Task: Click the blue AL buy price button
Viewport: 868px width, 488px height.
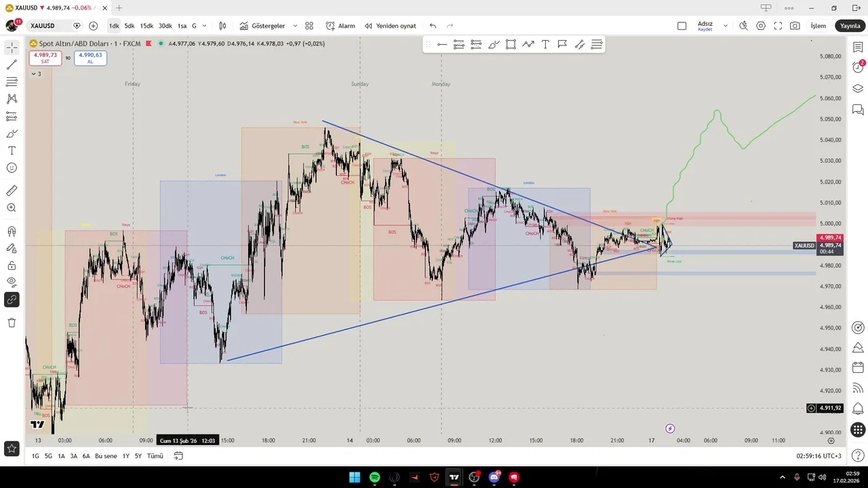Action: [x=90, y=58]
